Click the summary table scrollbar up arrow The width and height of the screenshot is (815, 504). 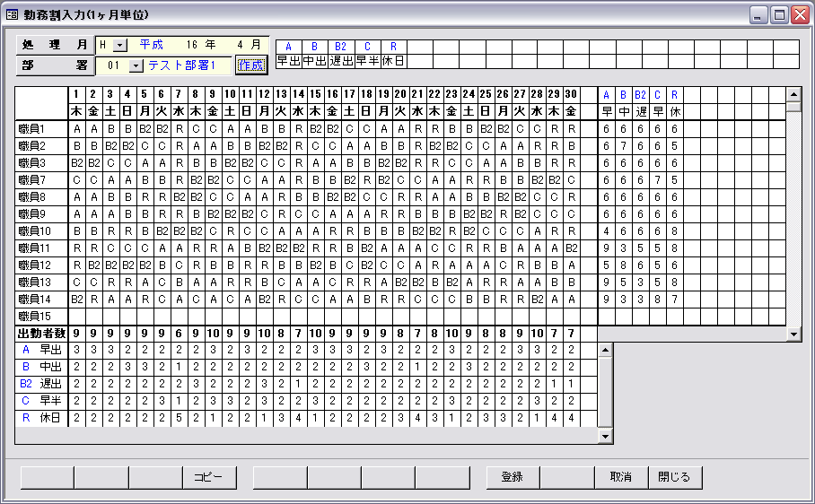point(605,349)
